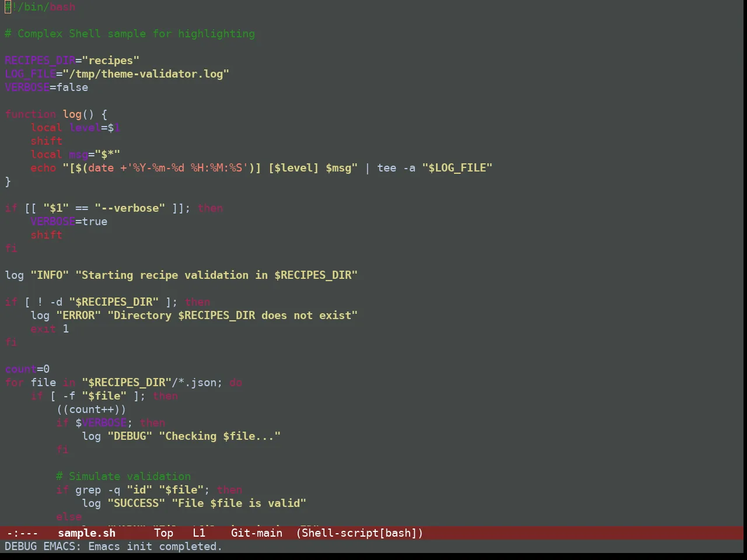Click the "# Complex Shell sample for highlighting" comment
This screenshot has width=747, height=560.
pyautogui.click(x=130, y=34)
